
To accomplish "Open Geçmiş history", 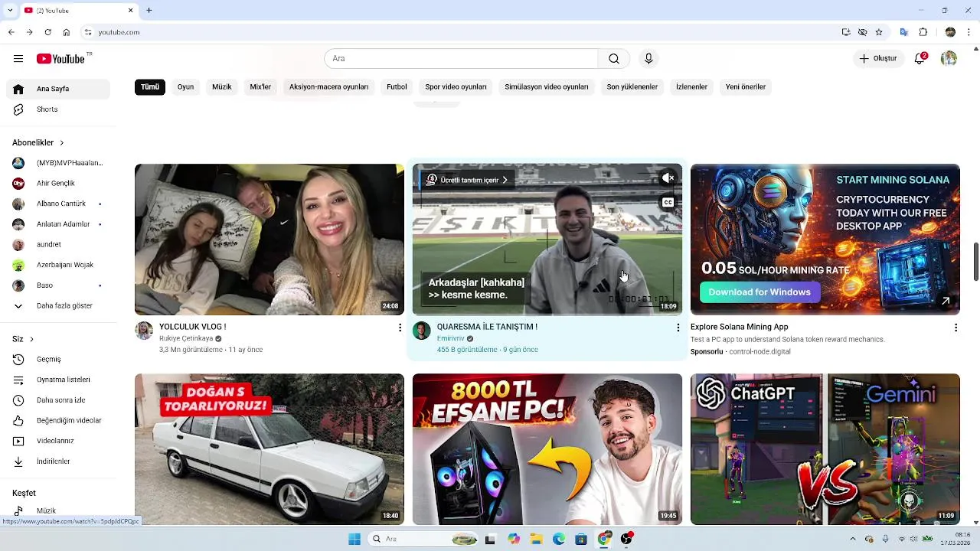I will point(58,360).
